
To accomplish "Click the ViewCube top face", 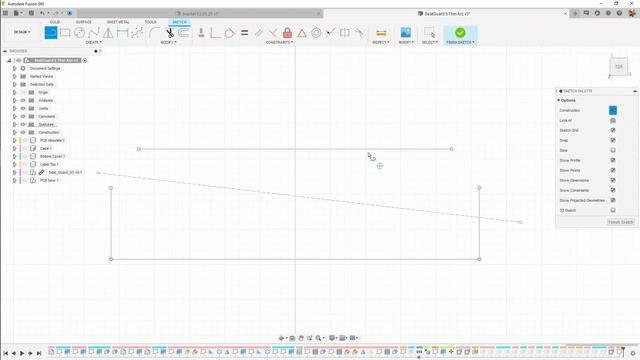I will pos(619,67).
